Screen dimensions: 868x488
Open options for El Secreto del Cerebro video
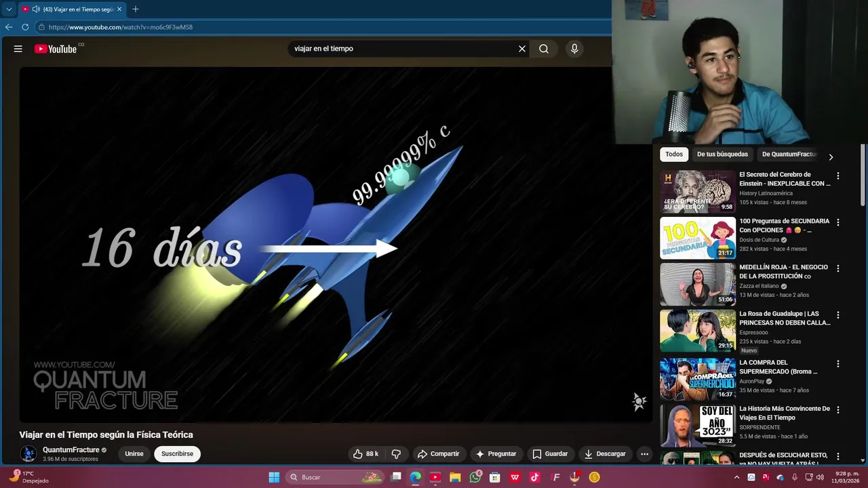point(838,176)
